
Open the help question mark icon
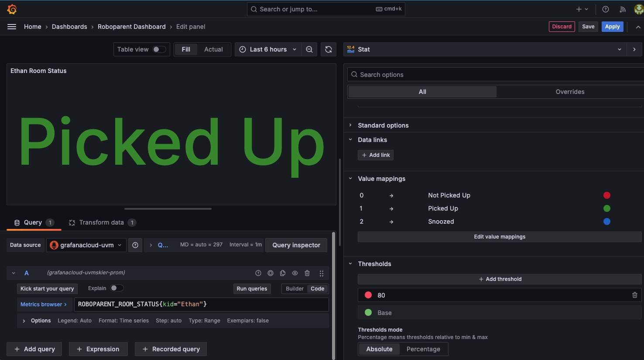(605, 9)
